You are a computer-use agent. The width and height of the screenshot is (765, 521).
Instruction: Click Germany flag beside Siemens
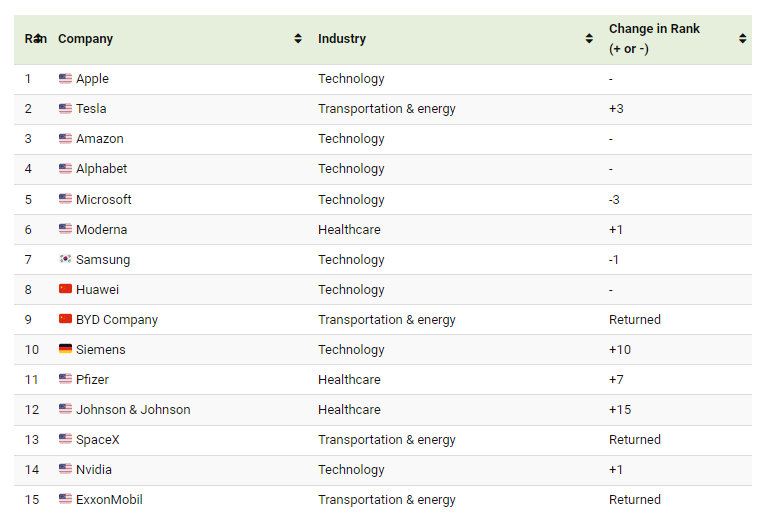pyautogui.click(x=65, y=350)
